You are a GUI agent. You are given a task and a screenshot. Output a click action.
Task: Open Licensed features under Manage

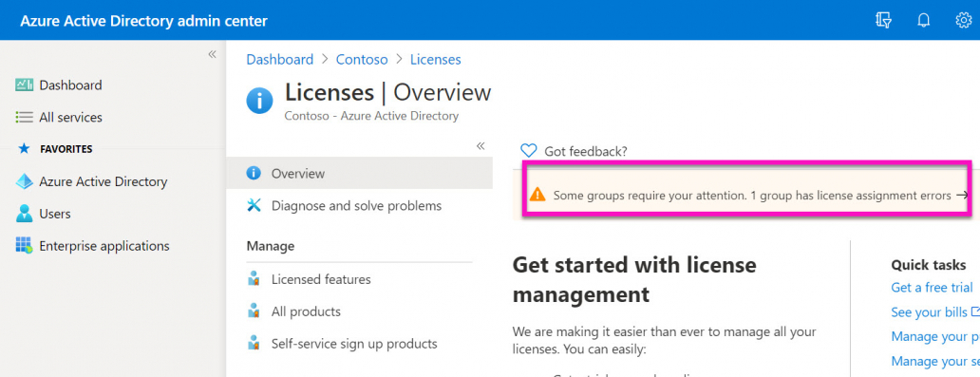[321, 279]
